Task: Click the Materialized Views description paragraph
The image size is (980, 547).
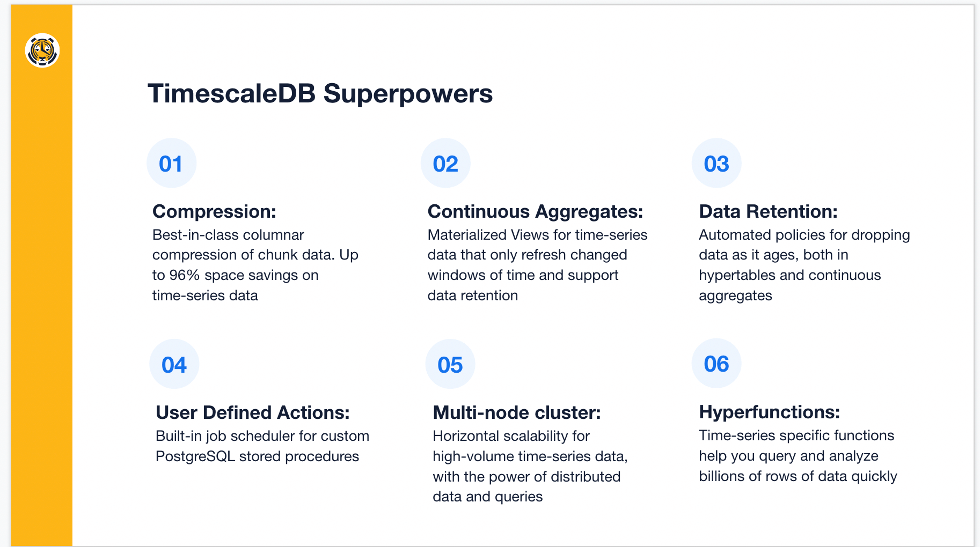Action: tap(537, 265)
